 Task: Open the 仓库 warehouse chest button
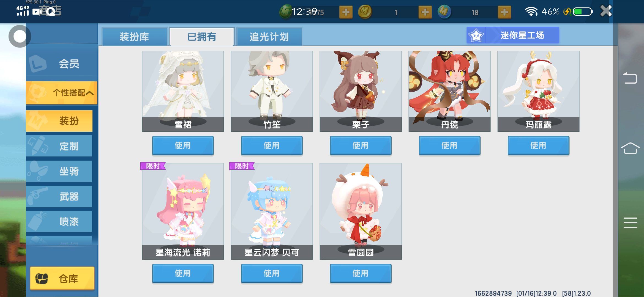tap(62, 278)
